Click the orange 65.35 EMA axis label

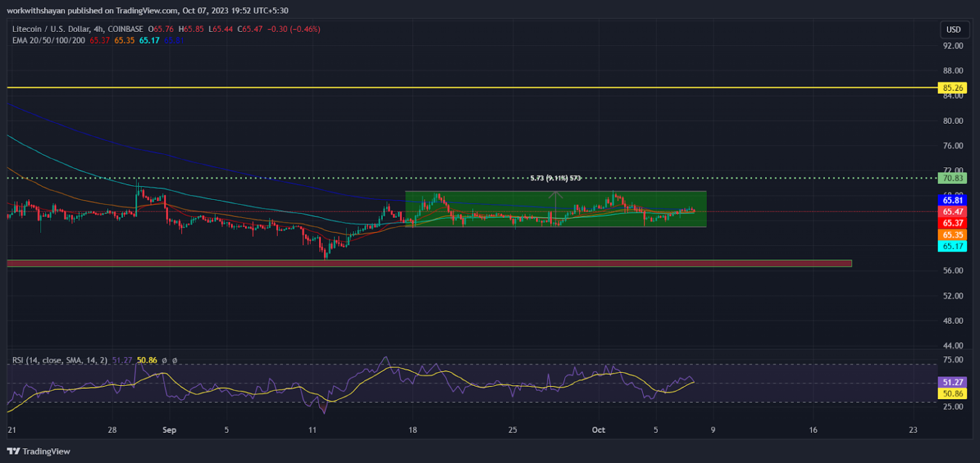(x=952, y=234)
